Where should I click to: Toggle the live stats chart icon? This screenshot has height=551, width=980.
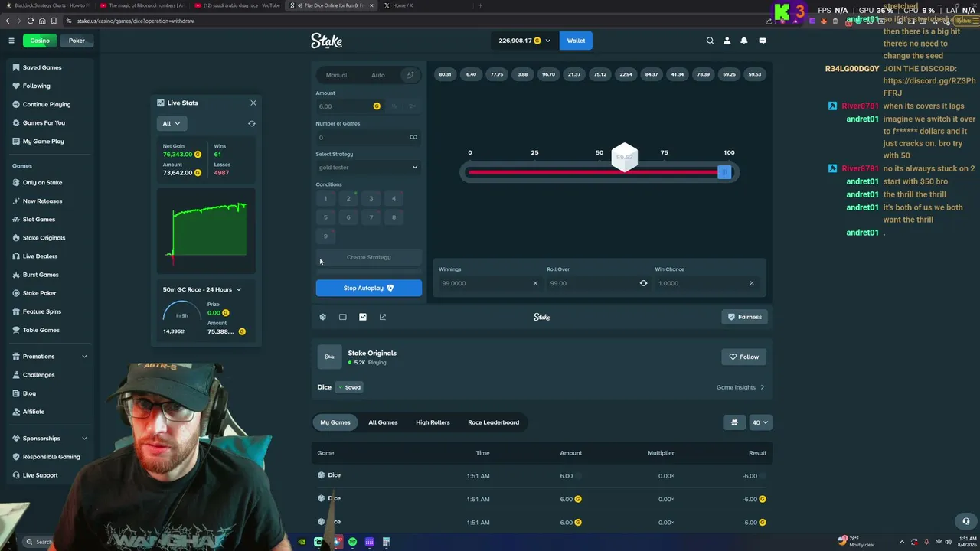pos(363,317)
